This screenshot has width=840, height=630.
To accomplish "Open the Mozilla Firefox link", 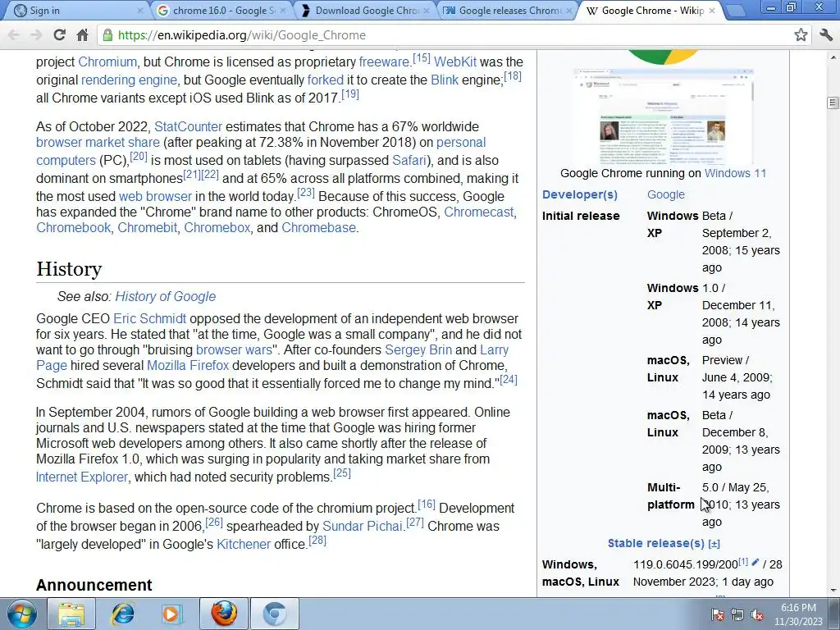I will coord(188,365).
